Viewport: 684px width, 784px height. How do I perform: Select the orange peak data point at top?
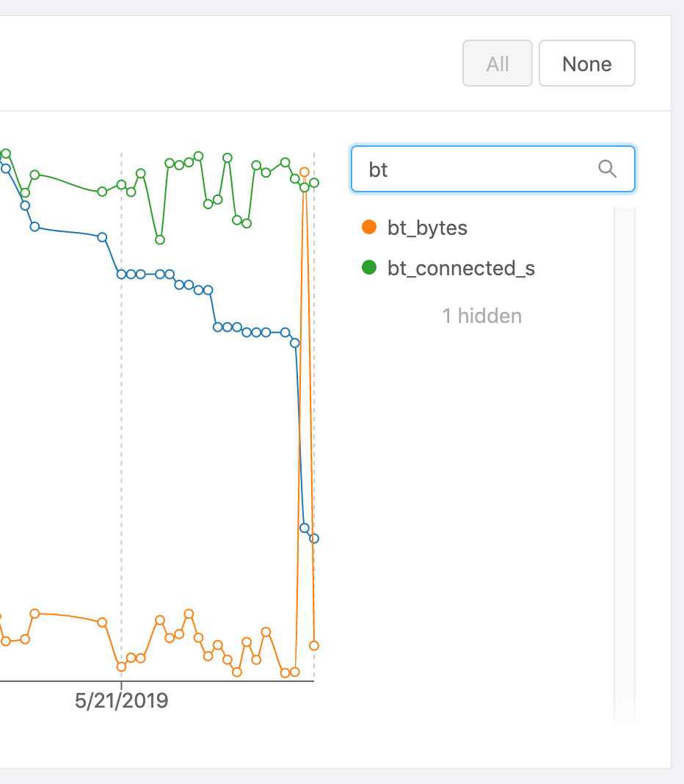(x=305, y=173)
